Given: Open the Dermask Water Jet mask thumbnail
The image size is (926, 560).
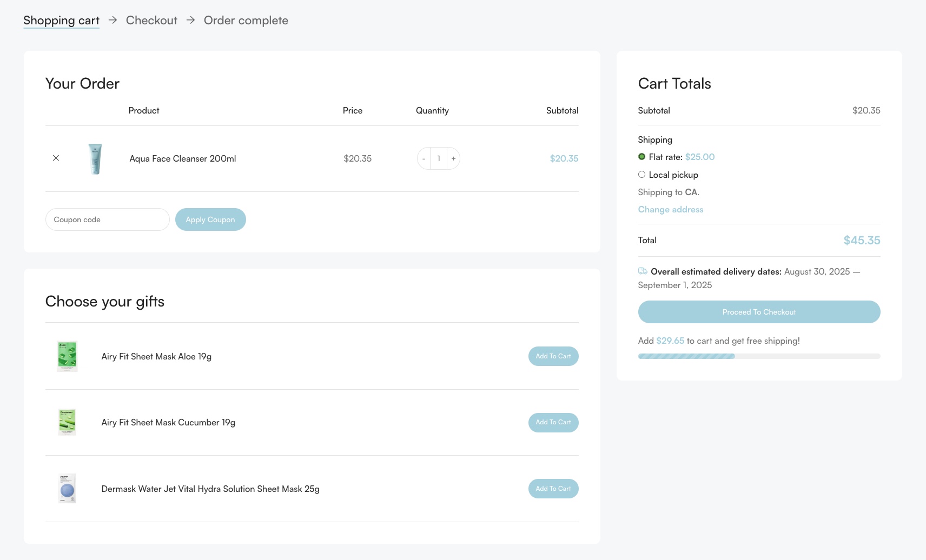Looking at the screenshot, I should point(67,489).
